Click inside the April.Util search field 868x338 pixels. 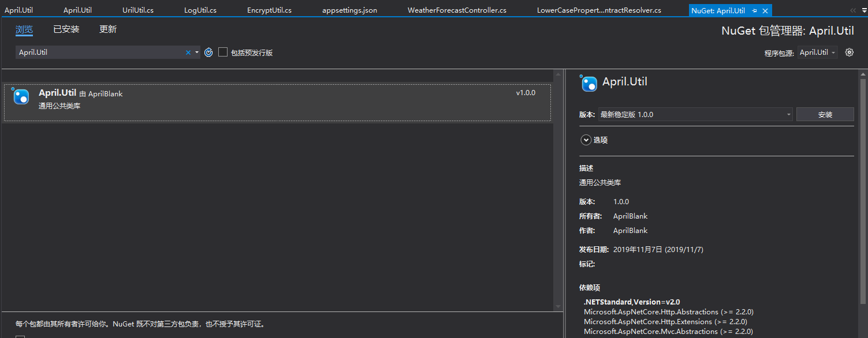pos(98,52)
